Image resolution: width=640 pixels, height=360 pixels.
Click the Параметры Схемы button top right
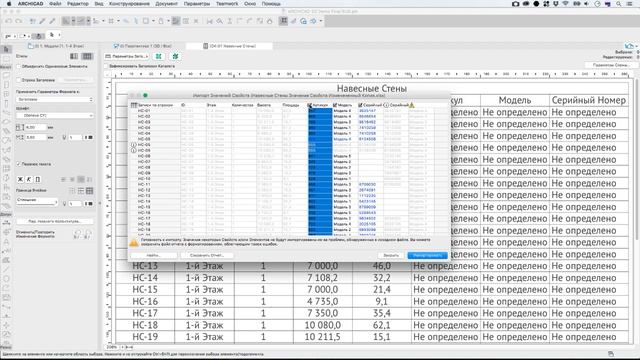tap(610, 65)
